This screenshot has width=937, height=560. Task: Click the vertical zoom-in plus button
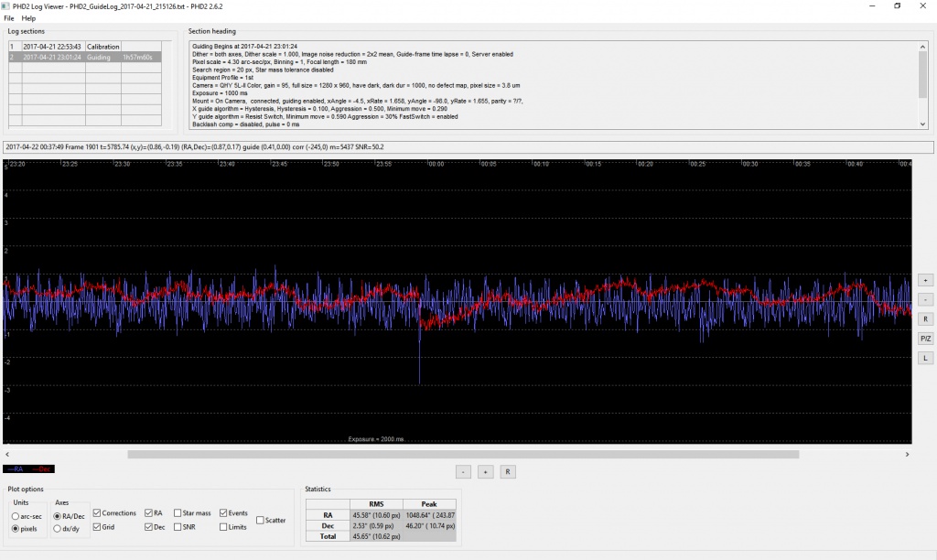click(x=925, y=280)
